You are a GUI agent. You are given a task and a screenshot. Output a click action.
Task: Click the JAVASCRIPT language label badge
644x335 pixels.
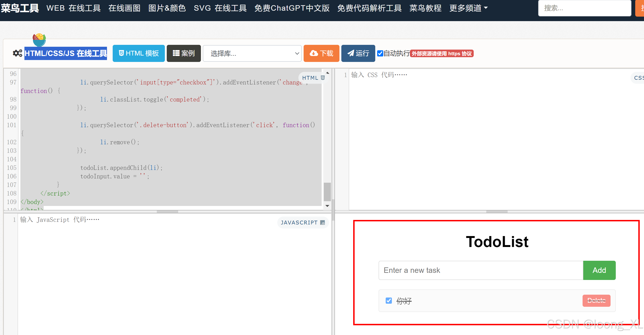pyautogui.click(x=303, y=223)
